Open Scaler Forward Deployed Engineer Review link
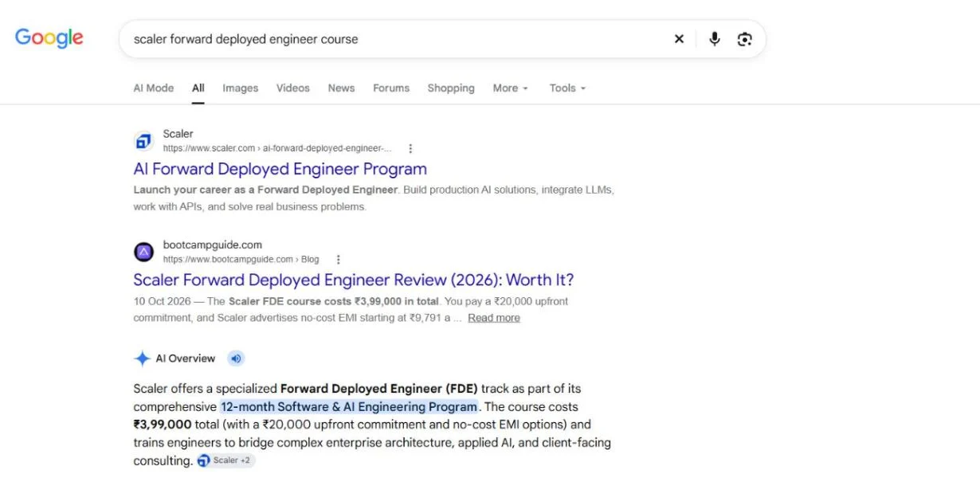Image resolution: width=980 pixels, height=478 pixels. click(x=353, y=280)
